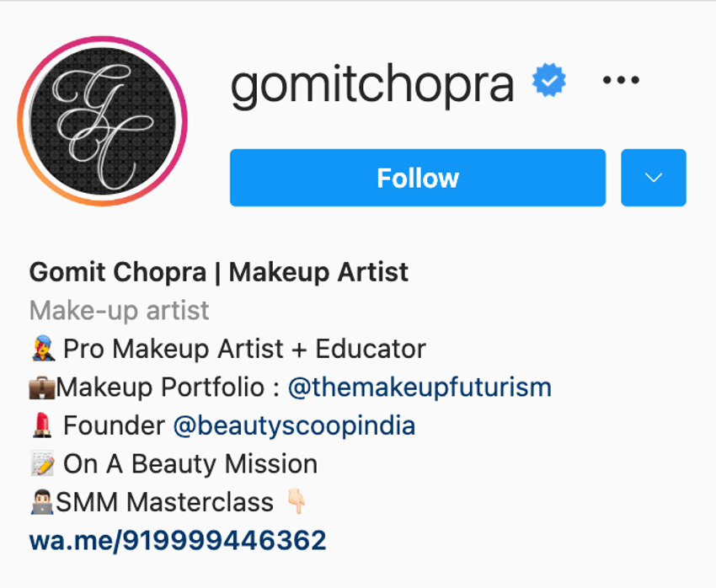Visit the @beautyscoopindia profile link
This screenshot has height=588, width=716.
(x=294, y=425)
